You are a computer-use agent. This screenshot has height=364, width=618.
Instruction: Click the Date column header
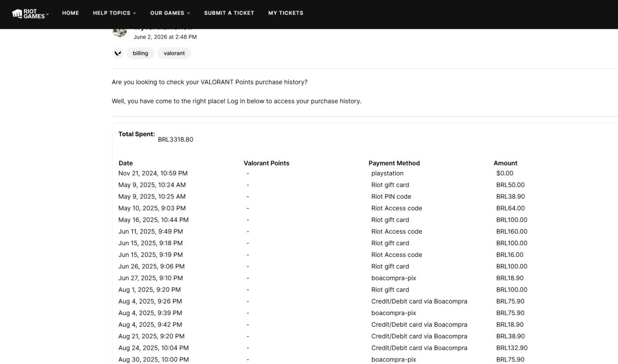coord(126,163)
